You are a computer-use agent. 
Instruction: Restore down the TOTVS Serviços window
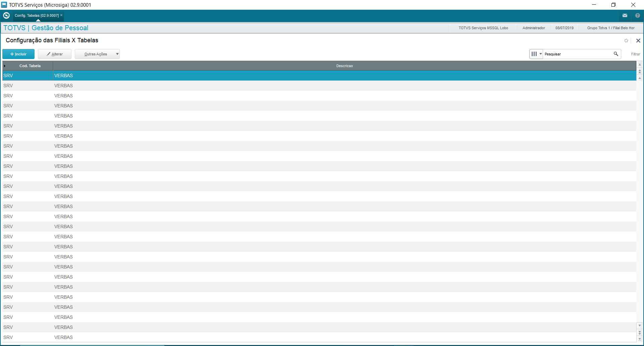point(613,5)
